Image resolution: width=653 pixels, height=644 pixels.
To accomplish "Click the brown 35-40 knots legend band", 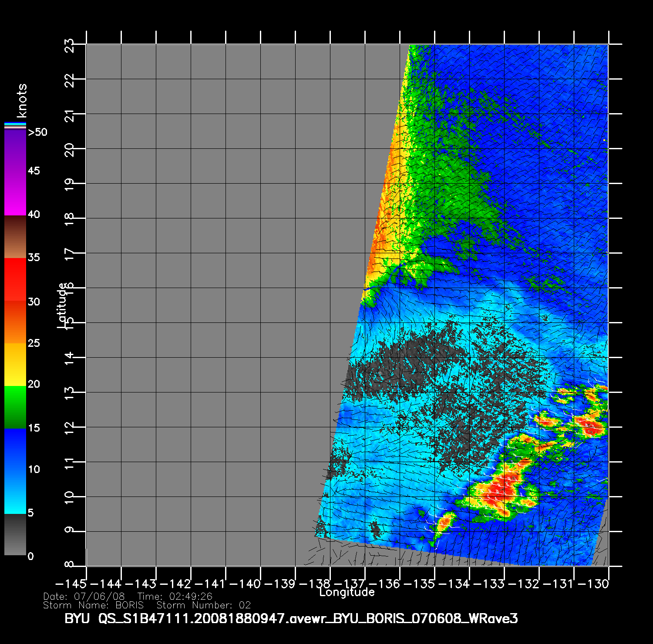I will (15, 237).
